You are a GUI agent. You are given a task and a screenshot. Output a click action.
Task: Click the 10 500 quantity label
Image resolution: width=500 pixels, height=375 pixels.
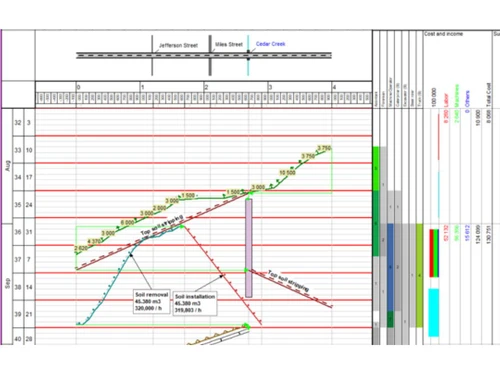pos(287,173)
